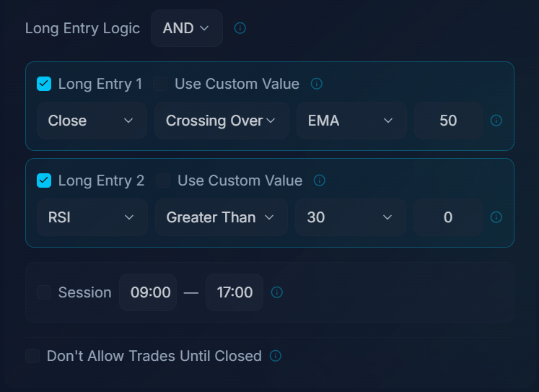Image resolution: width=539 pixels, height=392 pixels.
Task: Open the AND logic dropdown
Action: pos(186,28)
